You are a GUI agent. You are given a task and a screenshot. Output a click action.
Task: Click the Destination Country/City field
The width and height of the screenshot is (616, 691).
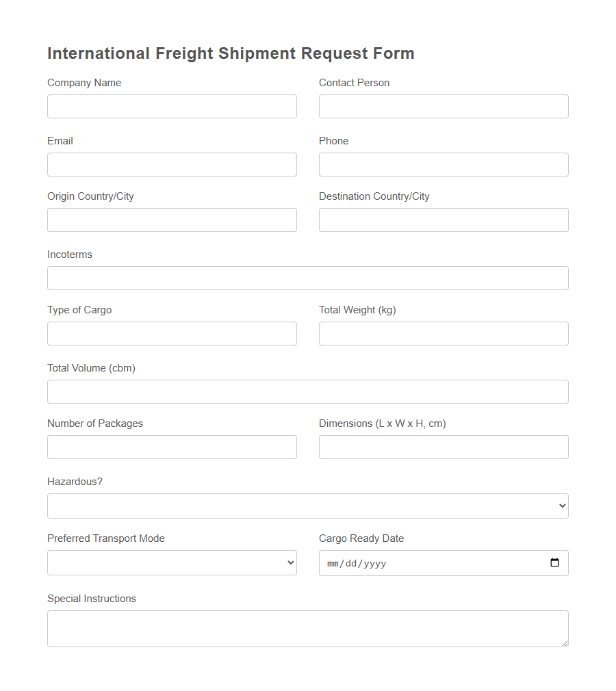(443, 220)
